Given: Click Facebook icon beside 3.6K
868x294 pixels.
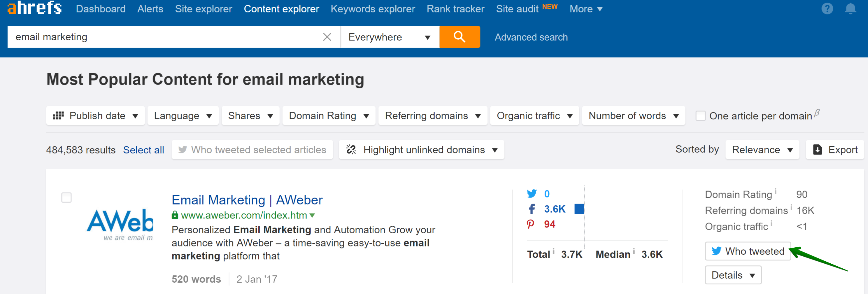Looking at the screenshot, I should (532, 209).
